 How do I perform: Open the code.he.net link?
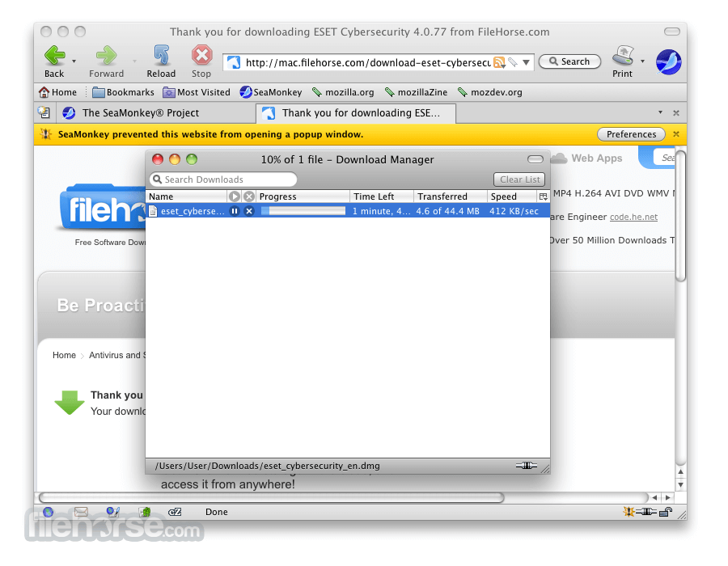click(x=633, y=218)
